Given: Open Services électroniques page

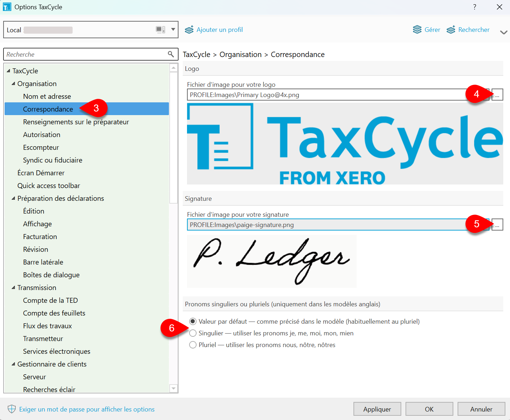Looking at the screenshot, I should click(57, 351).
